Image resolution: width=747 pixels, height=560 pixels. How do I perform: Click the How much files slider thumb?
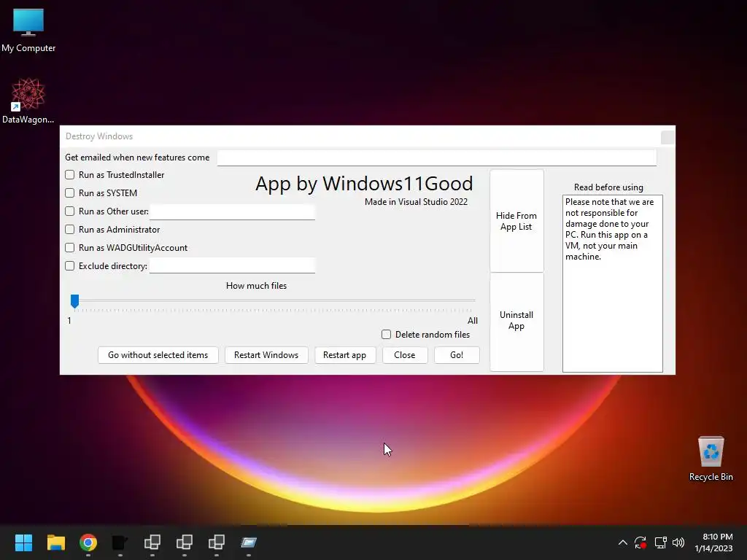coord(75,301)
